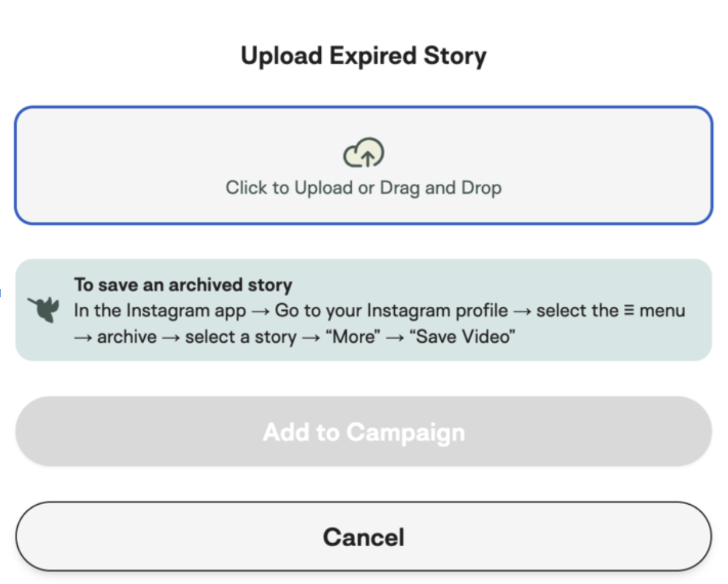Click the arrow right after "Instagram app"
The width and height of the screenshot is (728, 584).
point(260,311)
